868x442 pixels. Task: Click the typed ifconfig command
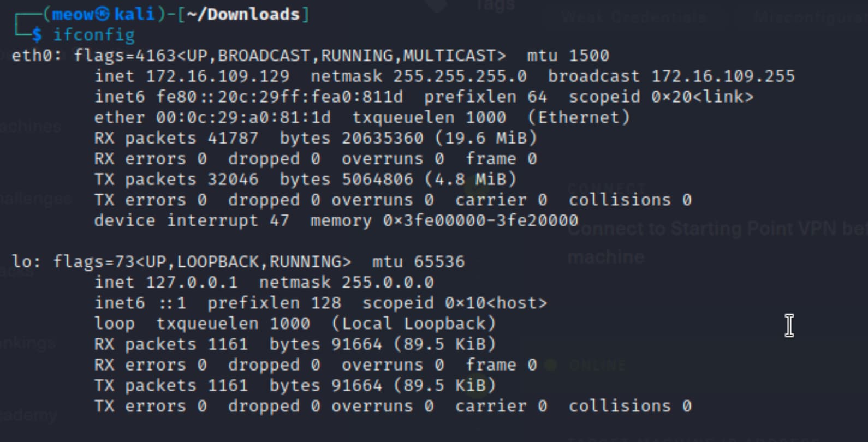click(x=94, y=35)
